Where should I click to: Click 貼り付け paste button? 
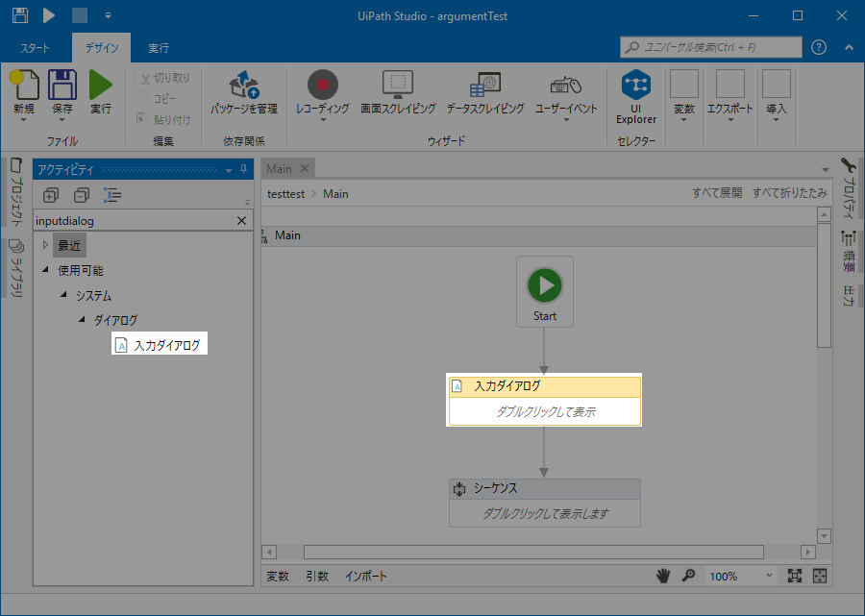click(x=163, y=119)
